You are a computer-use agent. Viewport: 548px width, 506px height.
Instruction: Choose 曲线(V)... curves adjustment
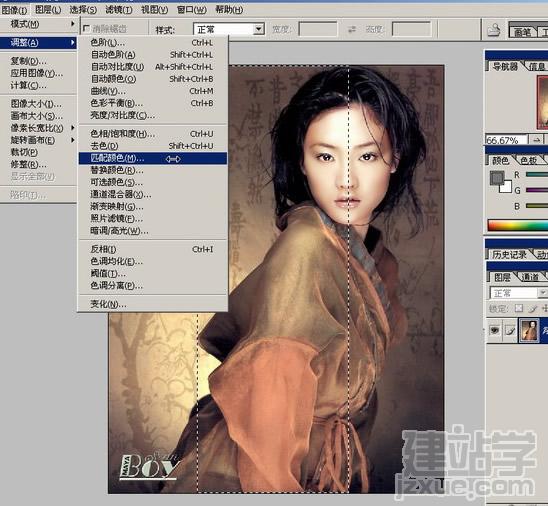[153, 91]
